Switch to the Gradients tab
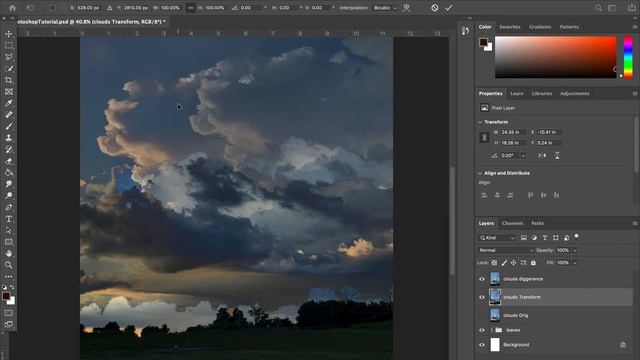 (x=540, y=27)
